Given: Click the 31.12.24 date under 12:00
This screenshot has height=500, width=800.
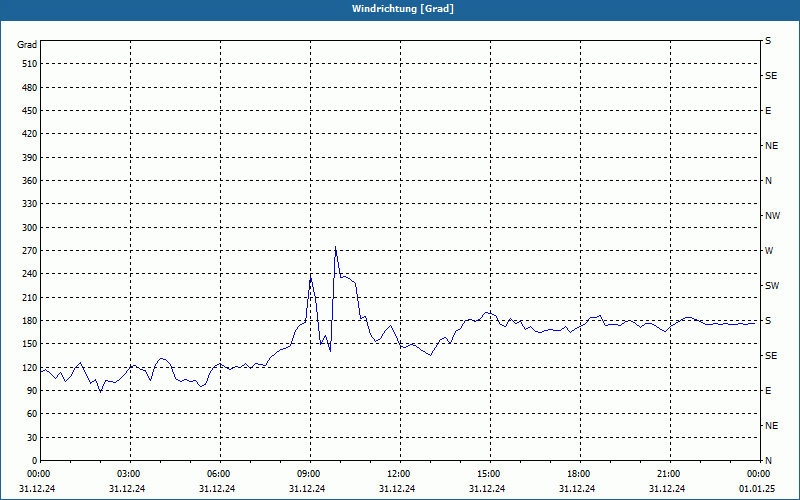Looking at the screenshot, I should click(397, 489).
